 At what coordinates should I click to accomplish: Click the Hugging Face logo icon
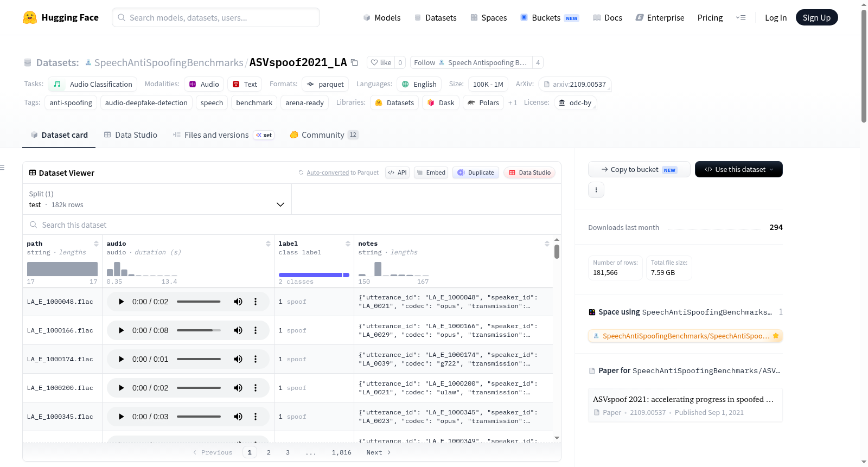coord(30,17)
